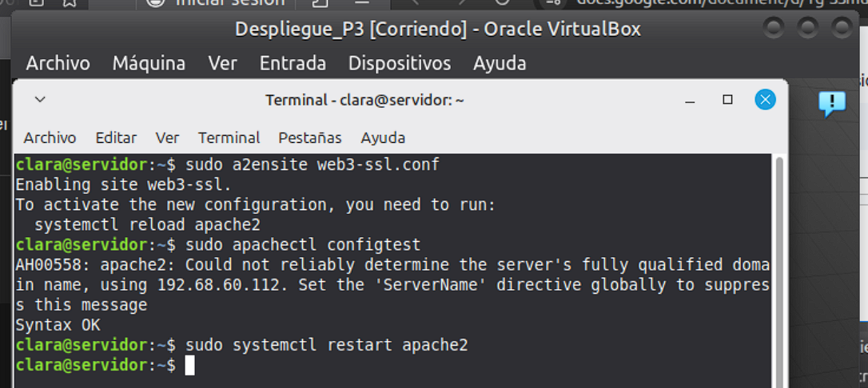
Task: Open the VirtualBox notification center icon
Action: coord(831,103)
